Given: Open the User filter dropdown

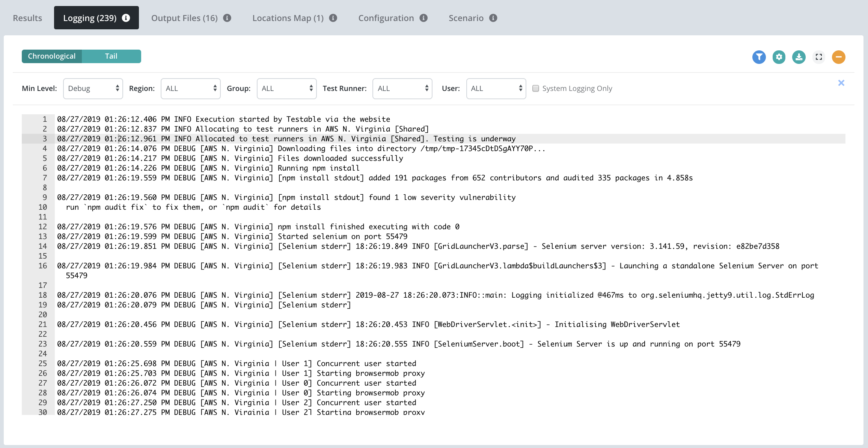Looking at the screenshot, I should [496, 89].
